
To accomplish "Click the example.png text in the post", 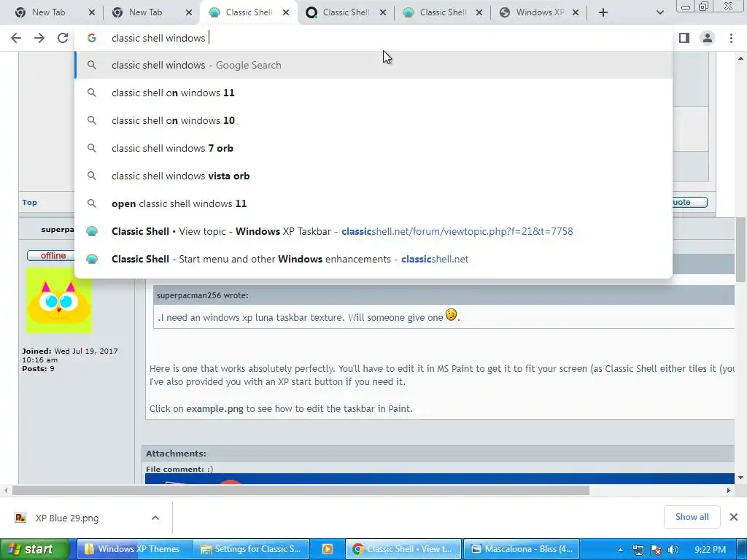I will [x=214, y=408].
